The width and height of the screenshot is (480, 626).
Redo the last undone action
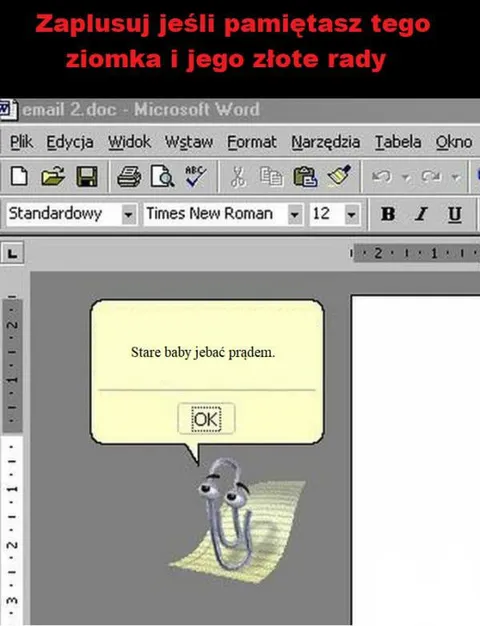(x=430, y=176)
